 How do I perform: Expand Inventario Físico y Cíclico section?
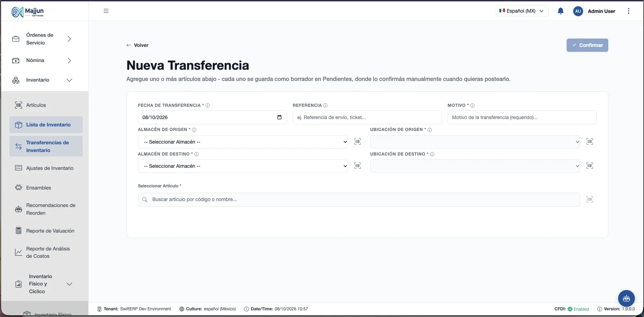click(44, 284)
